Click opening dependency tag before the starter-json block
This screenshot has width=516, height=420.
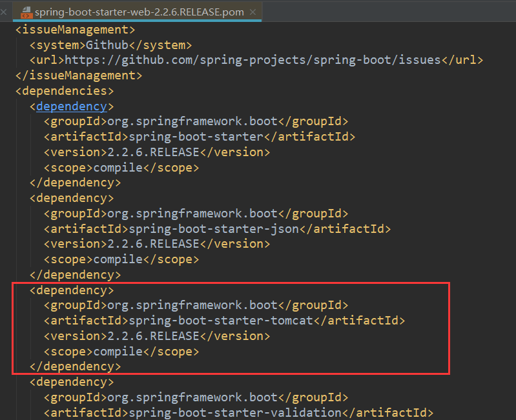click(x=72, y=198)
